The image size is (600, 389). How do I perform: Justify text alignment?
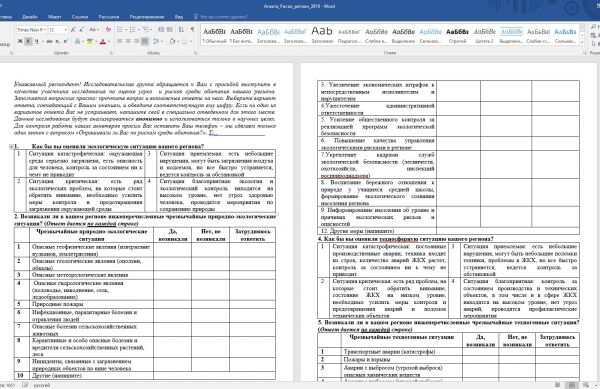pyautogui.click(x=145, y=41)
